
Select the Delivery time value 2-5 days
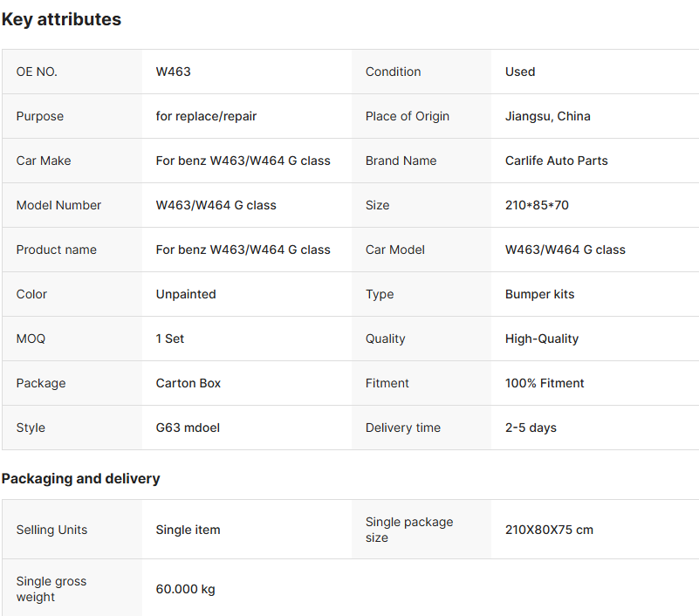(x=531, y=428)
